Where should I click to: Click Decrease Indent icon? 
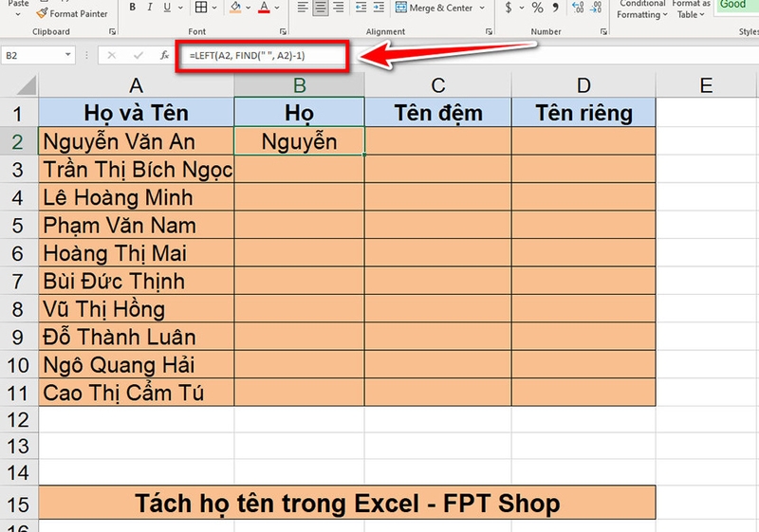361,8
